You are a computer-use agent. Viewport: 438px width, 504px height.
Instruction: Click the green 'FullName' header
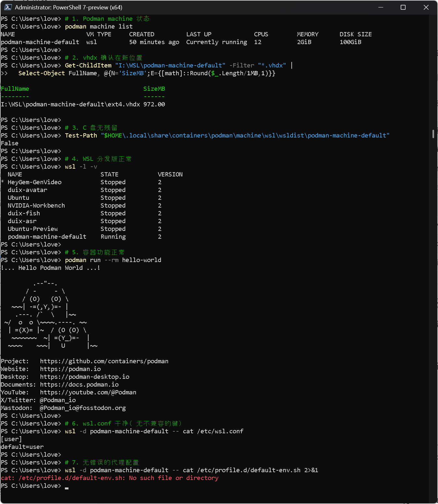pyautogui.click(x=15, y=89)
